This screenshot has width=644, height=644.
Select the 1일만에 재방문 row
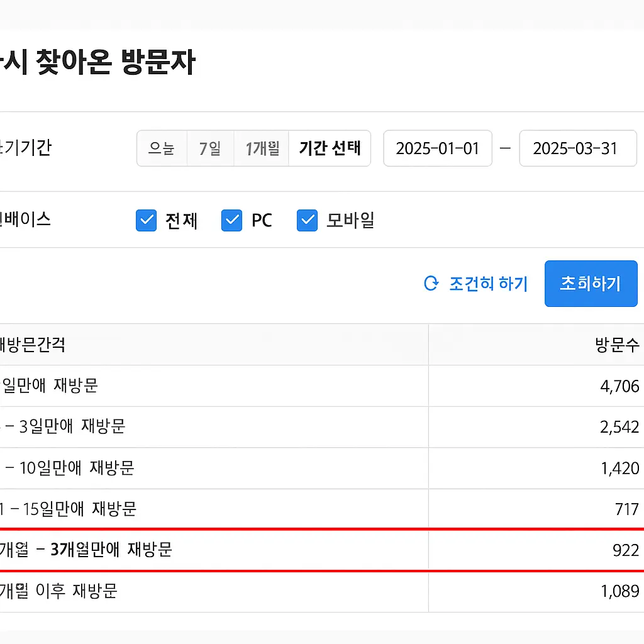[x=252, y=386]
